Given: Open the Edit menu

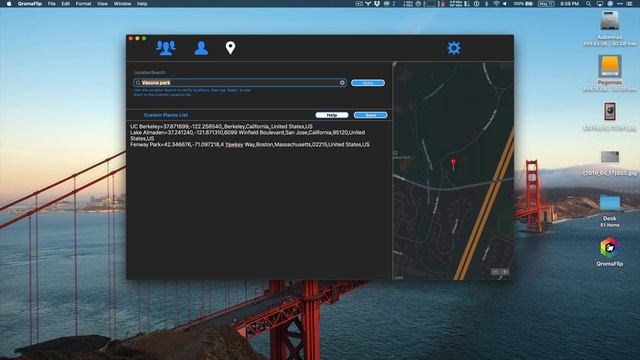Looking at the screenshot, I should click(65, 4).
